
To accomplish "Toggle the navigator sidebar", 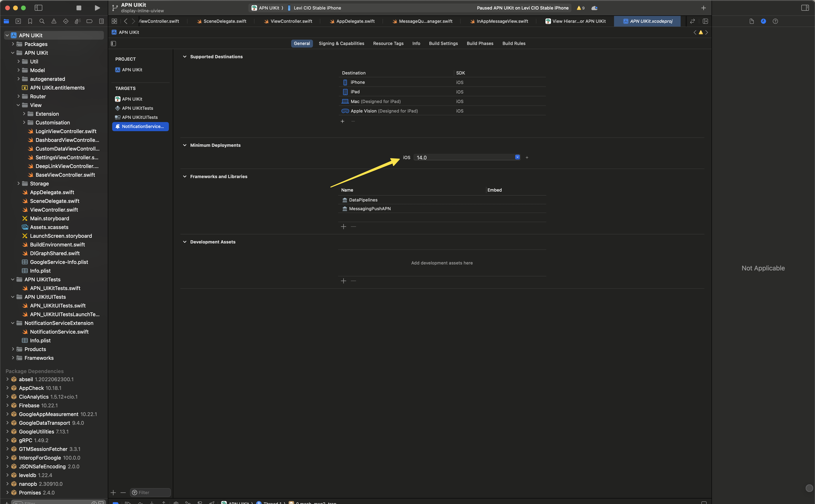I will 39,8.
